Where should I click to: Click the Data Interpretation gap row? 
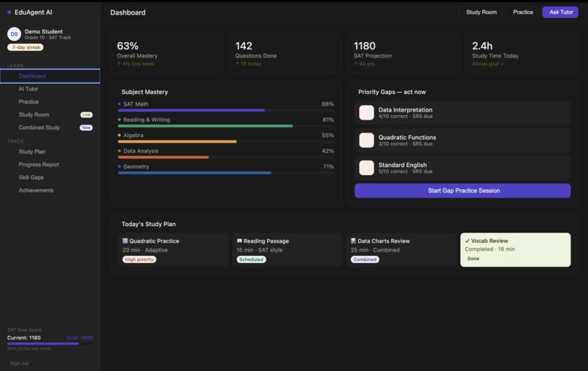click(463, 112)
